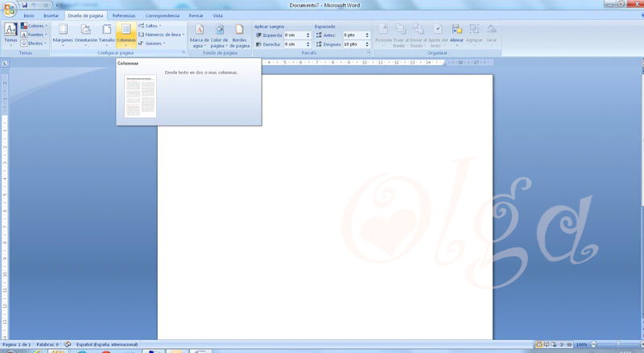The width and height of the screenshot is (644, 353).
Task: Open Numeros de linea options
Action: 162,35
